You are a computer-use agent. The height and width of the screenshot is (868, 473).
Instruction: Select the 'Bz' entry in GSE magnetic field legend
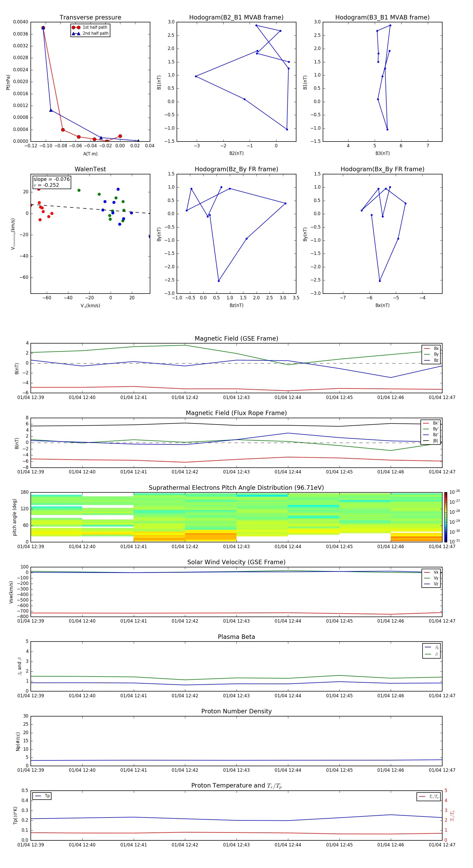[x=431, y=361]
